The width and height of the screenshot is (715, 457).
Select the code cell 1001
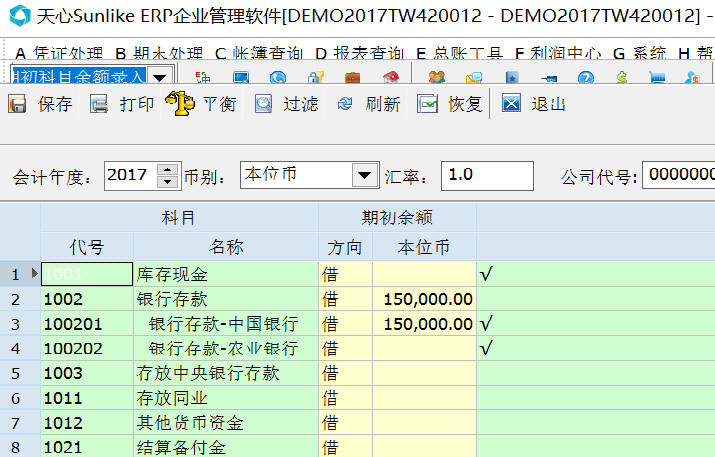[x=87, y=274]
